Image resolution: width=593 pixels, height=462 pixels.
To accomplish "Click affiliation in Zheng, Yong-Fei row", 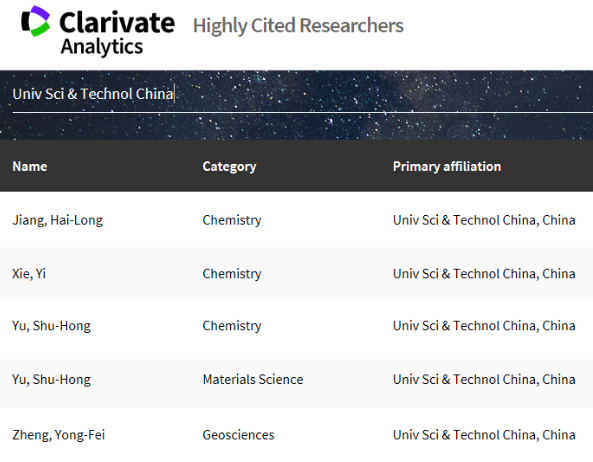I will 484,435.
